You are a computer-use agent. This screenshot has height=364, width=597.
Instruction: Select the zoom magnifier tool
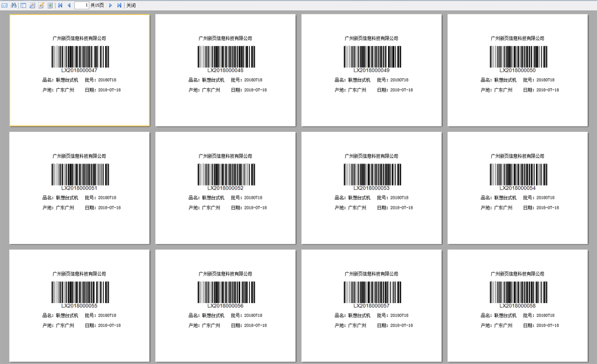(x=32, y=5)
